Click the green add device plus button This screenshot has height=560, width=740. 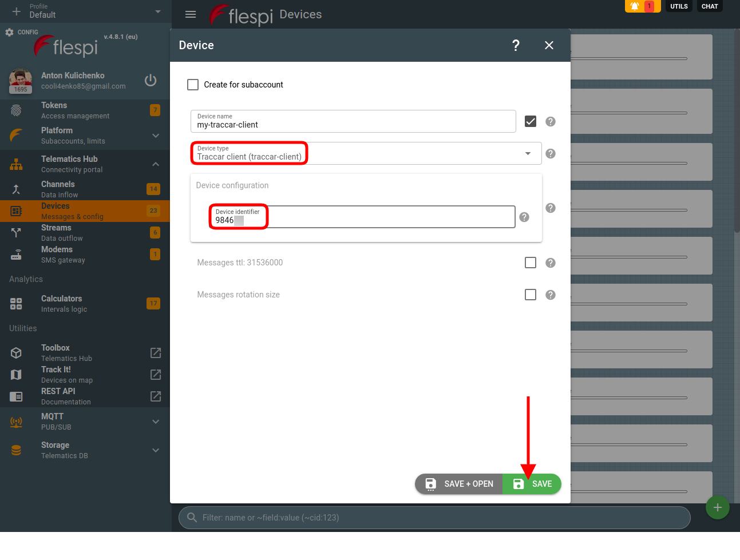pyautogui.click(x=718, y=507)
